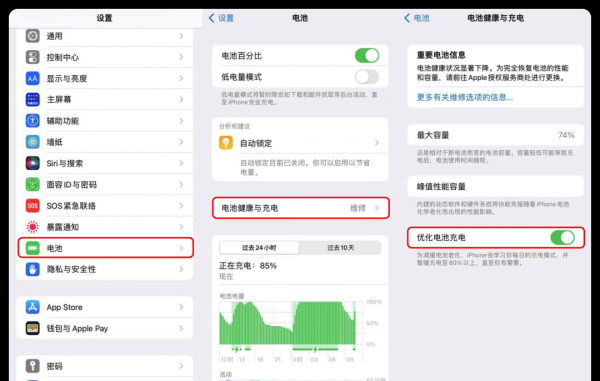Viewport: 600px width, 381px height.
Task: Open the 暴露通知 exposure notification icon
Action: (x=33, y=227)
